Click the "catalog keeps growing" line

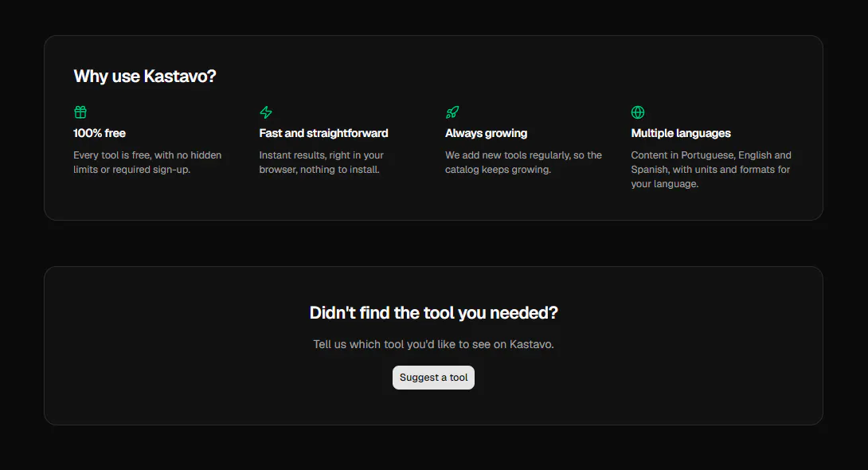click(499, 170)
